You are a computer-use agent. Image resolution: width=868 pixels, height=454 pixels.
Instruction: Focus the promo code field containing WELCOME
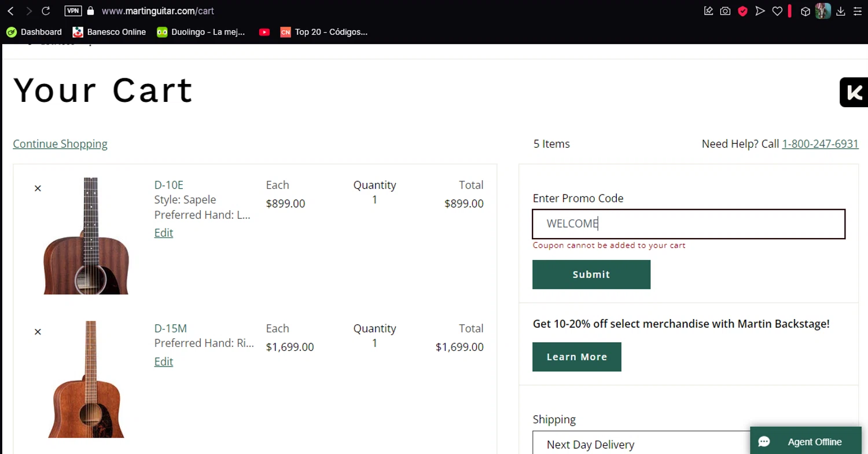689,224
